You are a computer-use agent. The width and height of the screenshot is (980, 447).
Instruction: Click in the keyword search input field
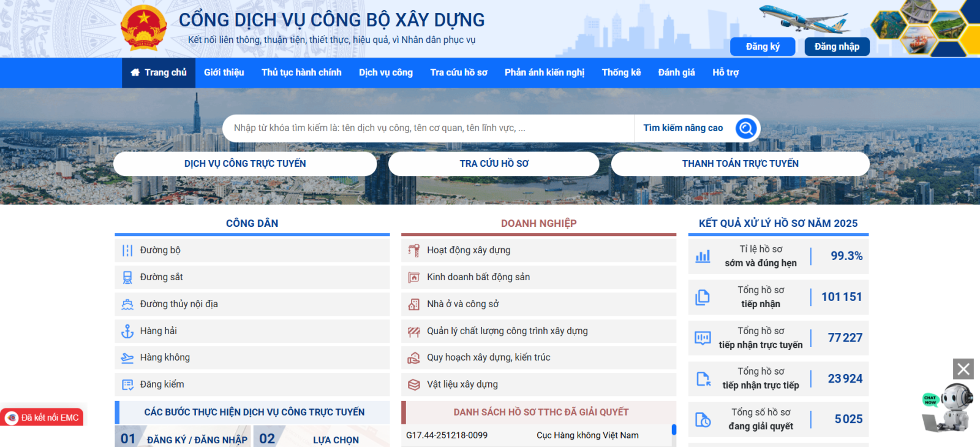[x=429, y=128]
